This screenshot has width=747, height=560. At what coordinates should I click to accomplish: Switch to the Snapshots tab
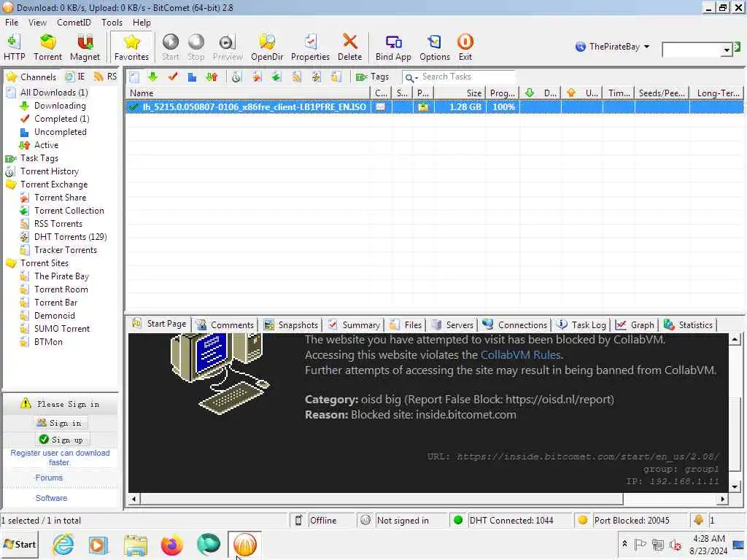click(291, 324)
